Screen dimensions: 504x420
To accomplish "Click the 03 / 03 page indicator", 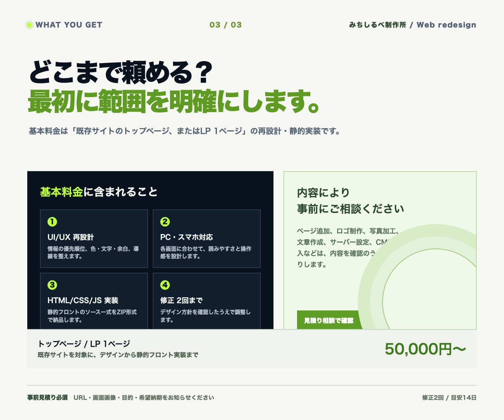I will (226, 25).
